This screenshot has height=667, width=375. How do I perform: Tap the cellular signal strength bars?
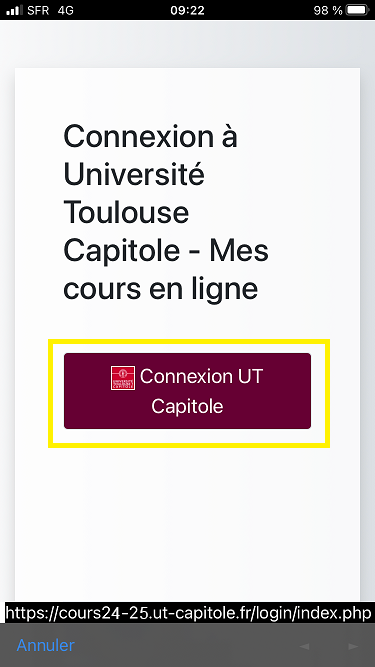14,10
